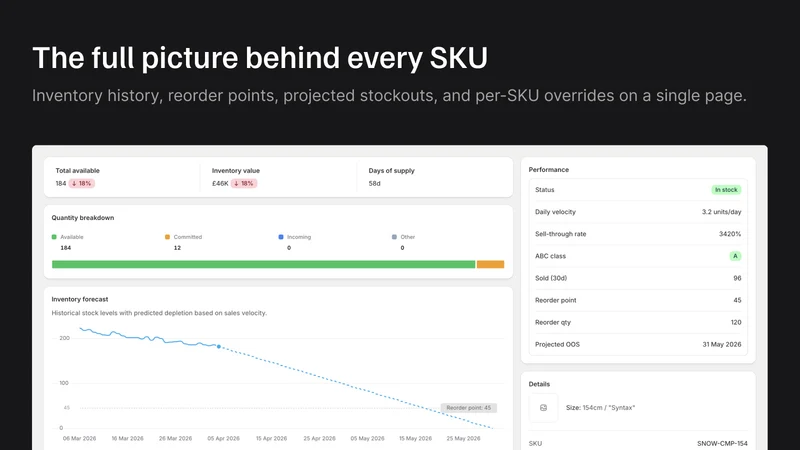The image size is (800, 450).
Task: Click the grey Other legend swatch
Action: point(394,237)
